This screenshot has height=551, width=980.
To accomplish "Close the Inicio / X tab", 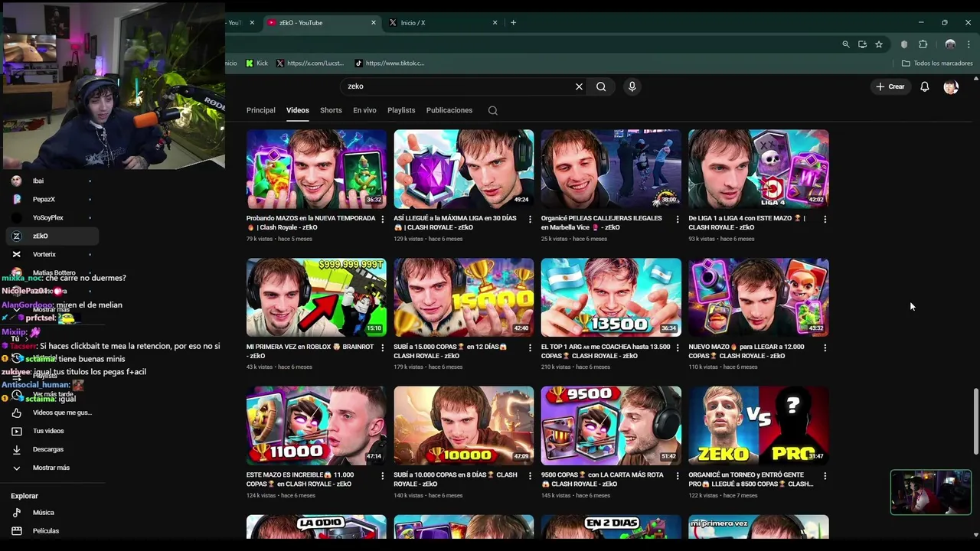I will coord(495,23).
